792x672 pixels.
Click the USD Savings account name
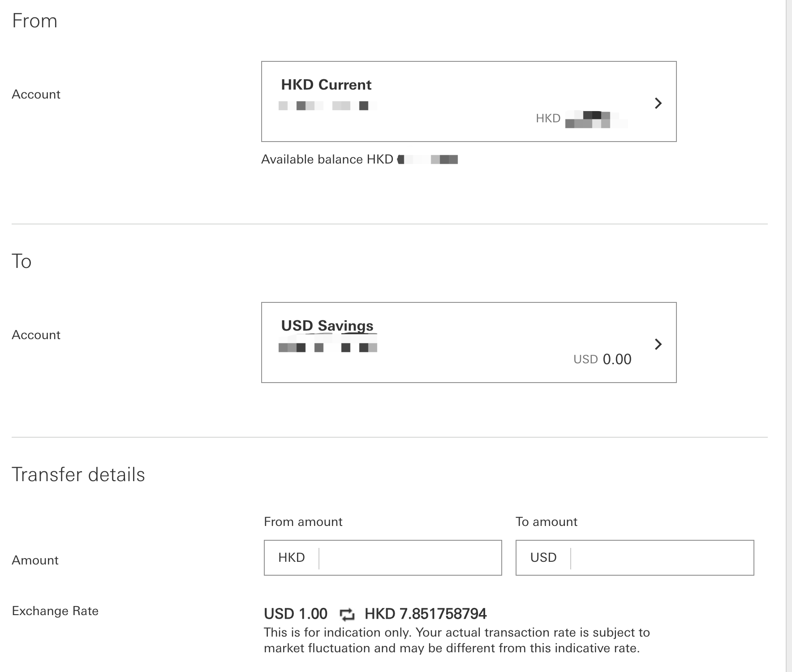click(327, 326)
